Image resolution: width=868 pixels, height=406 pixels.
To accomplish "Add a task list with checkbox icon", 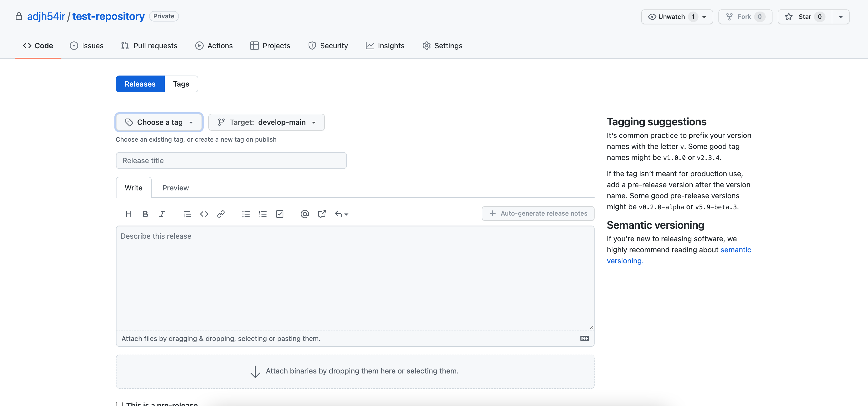I will pyautogui.click(x=279, y=214).
